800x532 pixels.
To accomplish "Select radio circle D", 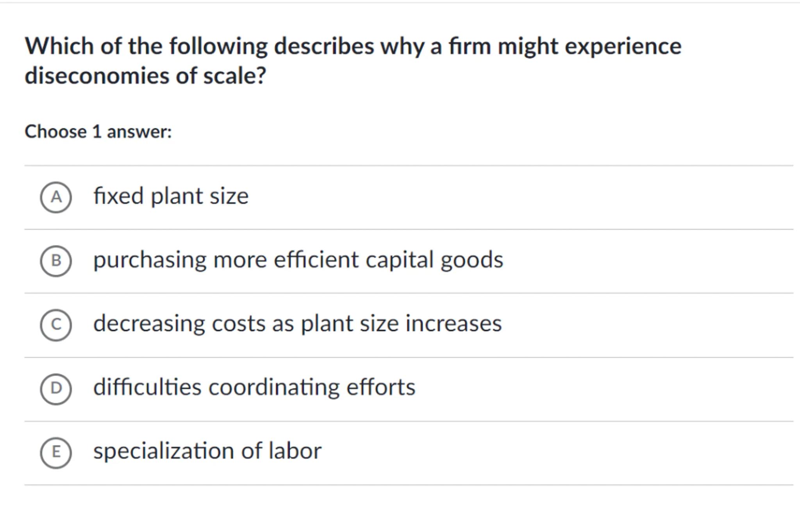I will [x=56, y=389].
